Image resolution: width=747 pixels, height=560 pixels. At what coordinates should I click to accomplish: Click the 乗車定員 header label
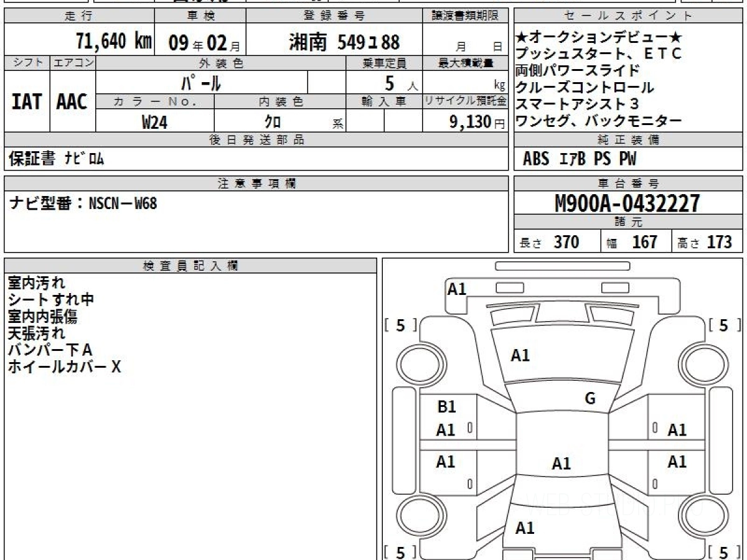click(384, 63)
